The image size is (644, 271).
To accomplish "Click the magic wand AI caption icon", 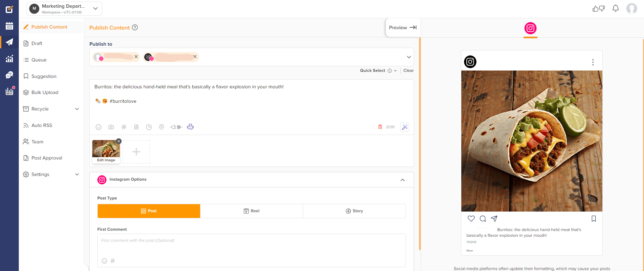I will [x=405, y=127].
